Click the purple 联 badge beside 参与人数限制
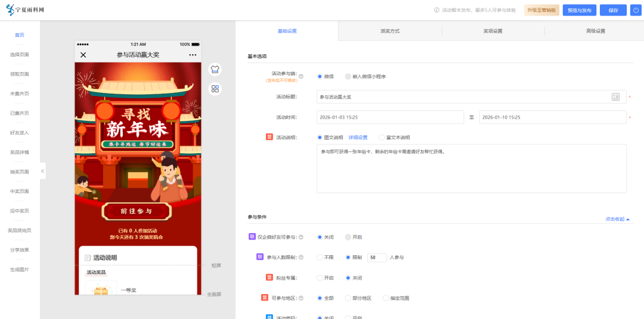Screen dimensions: 644x319 click(259, 257)
